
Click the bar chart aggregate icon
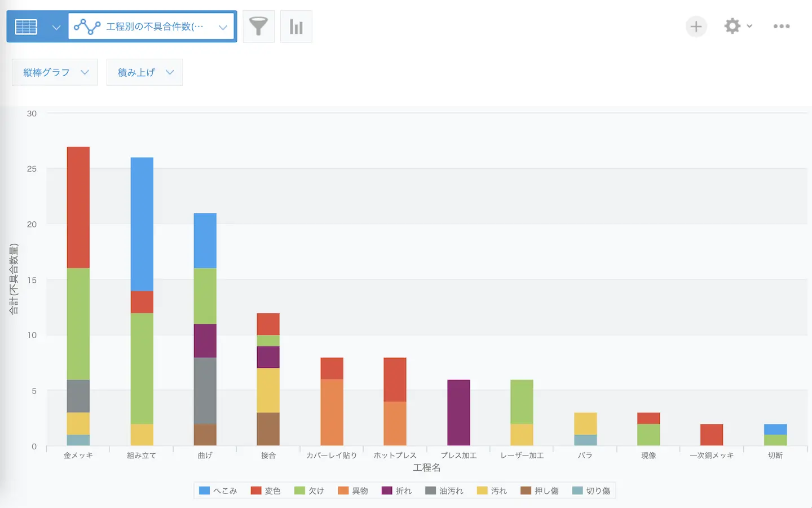pyautogui.click(x=296, y=27)
